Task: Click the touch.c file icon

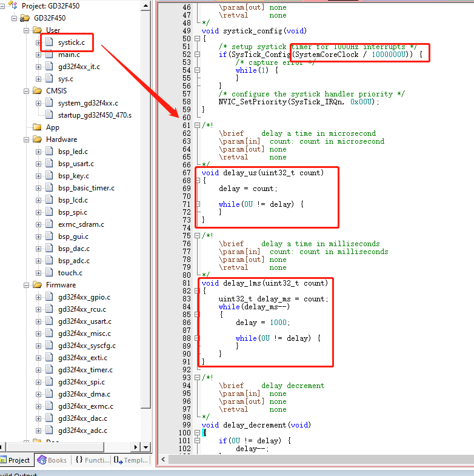Action: click(x=49, y=273)
